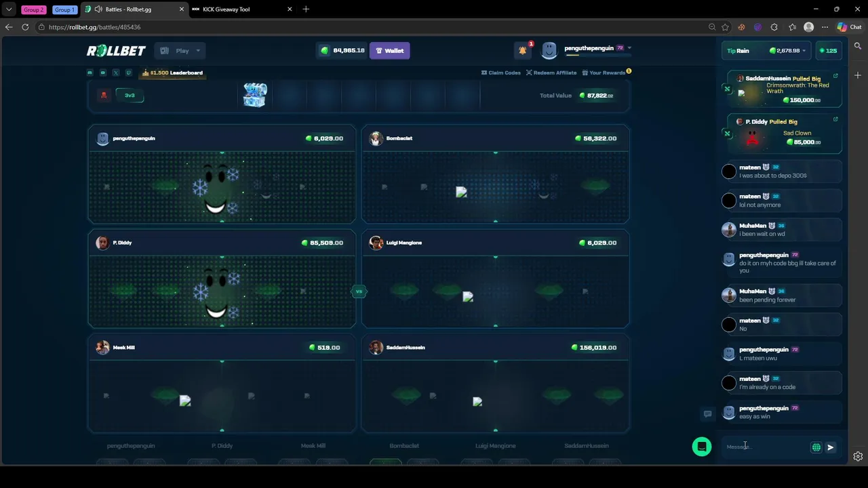Click the browser address bar URL
Screen dimensions: 868x488
click(94, 27)
